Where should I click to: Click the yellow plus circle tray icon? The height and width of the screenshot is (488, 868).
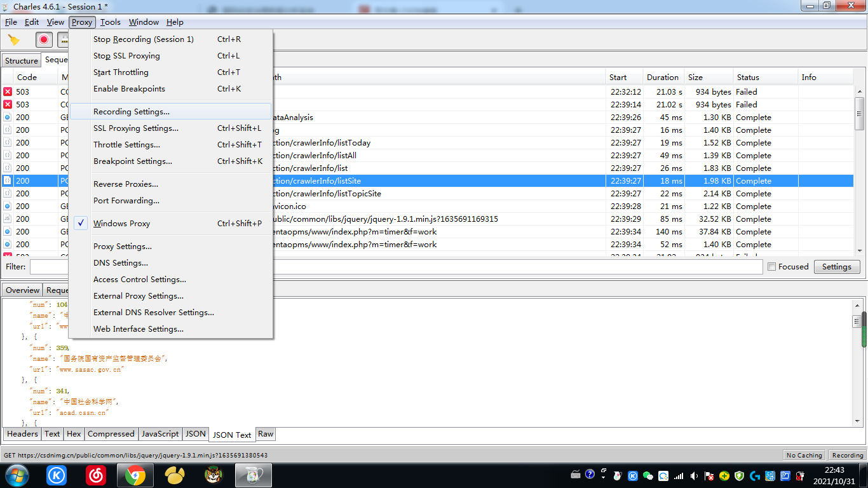coord(724,475)
